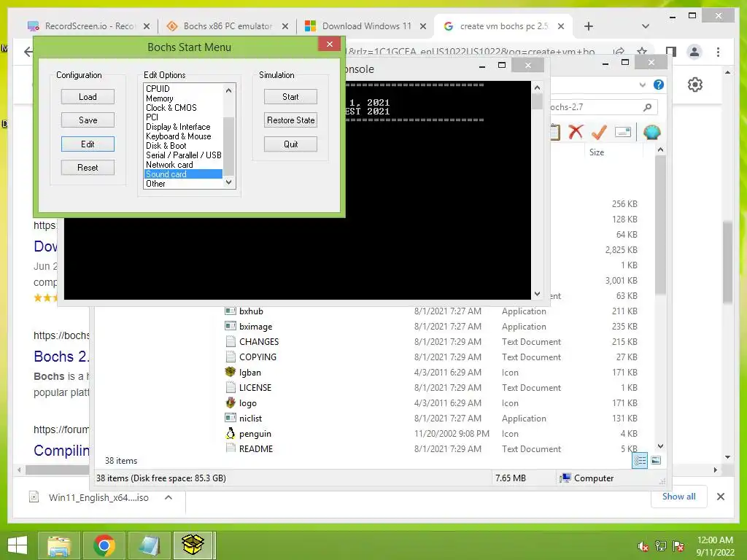747x560 pixels.
Task: Open the notepad-like taskbar app
Action: (x=149, y=545)
